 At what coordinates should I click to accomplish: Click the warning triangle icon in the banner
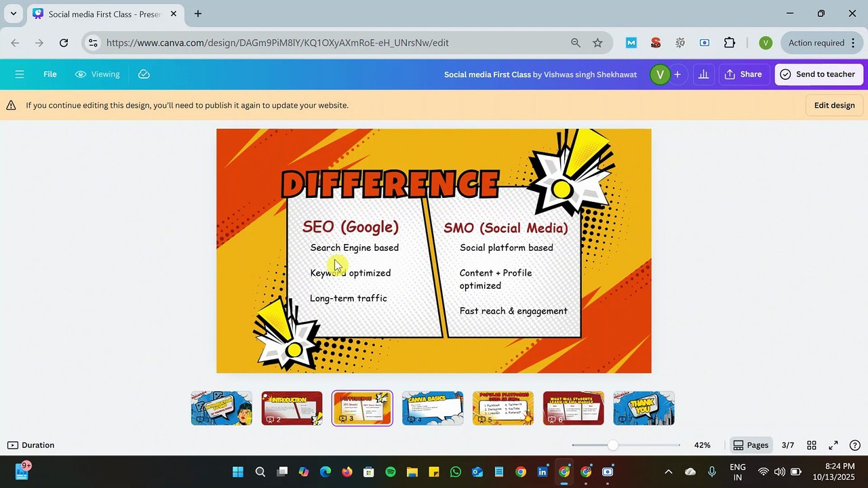(x=12, y=105)
